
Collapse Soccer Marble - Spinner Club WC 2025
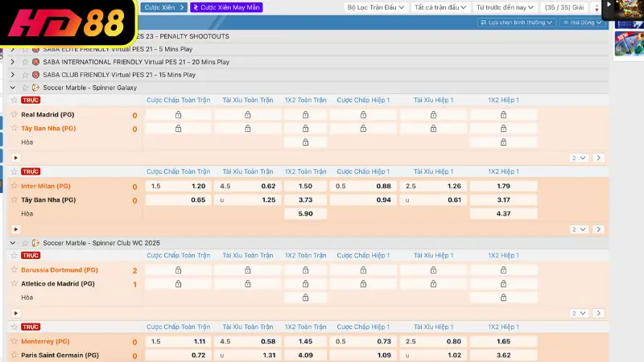12,243
